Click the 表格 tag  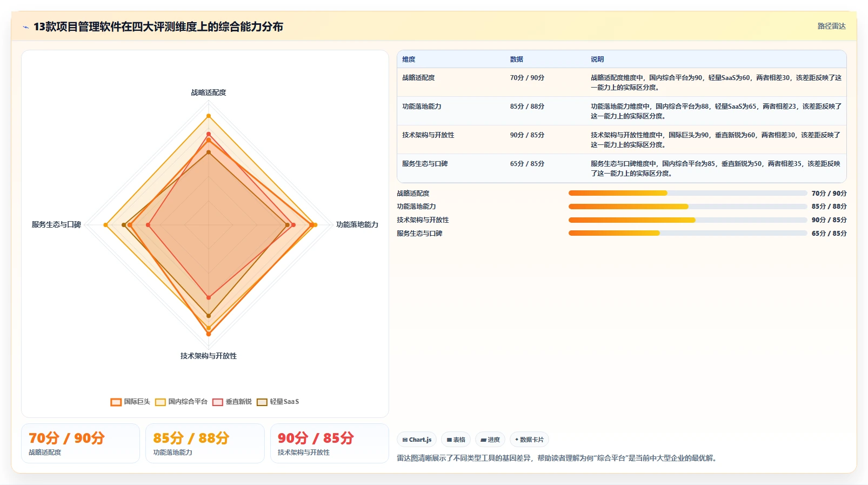pyautogui.click(x=456, y=440)
